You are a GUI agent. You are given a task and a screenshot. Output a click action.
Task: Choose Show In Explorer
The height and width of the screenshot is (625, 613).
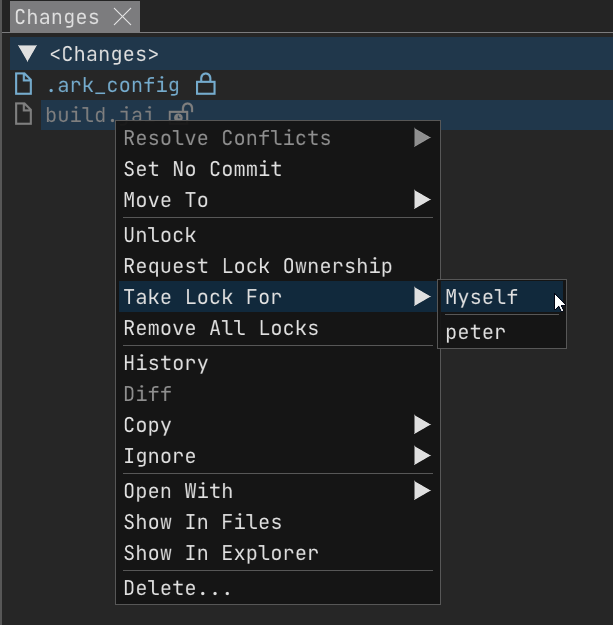click(221, 553)
